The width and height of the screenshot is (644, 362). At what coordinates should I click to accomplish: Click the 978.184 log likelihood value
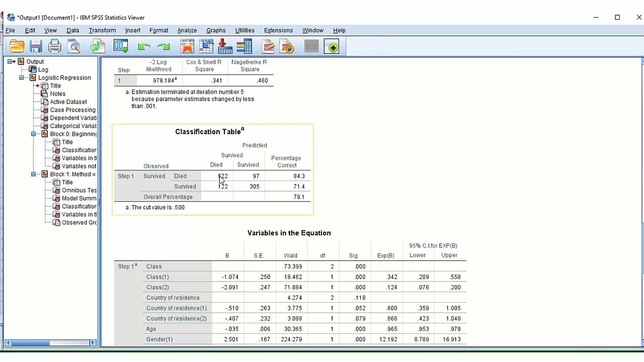(x=165, y=80)
